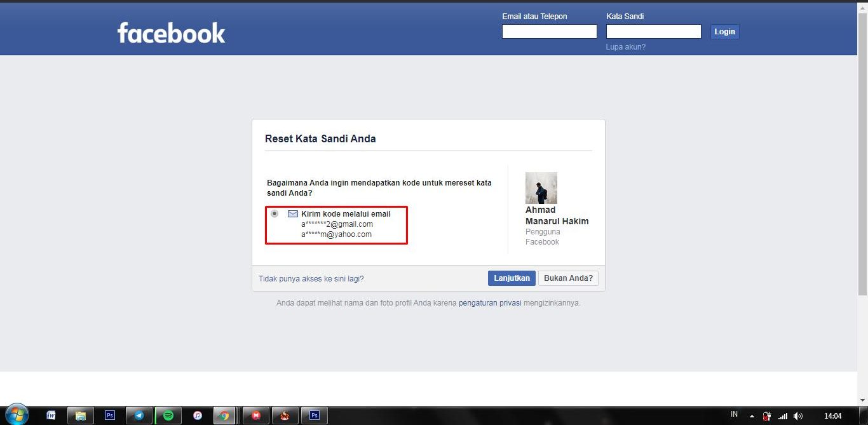The height and width of the screenshot is (425, 868).
Task: Open the pengaturan privasi link
Action: (x=490, y=303)
